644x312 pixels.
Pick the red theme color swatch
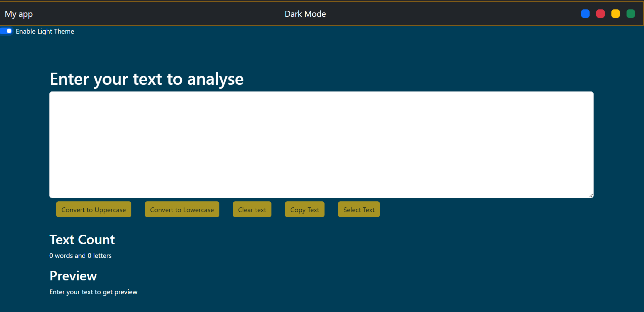pyautogui.click(x=600, y=14)
